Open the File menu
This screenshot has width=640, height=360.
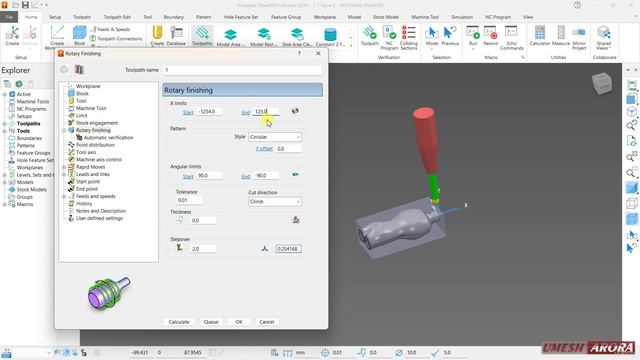pos(9,17)
